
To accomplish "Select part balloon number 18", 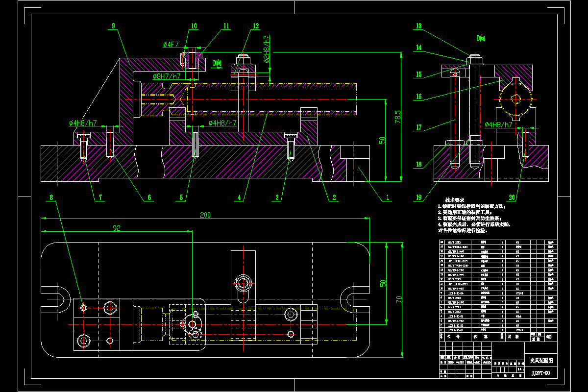I will [418, 165].
